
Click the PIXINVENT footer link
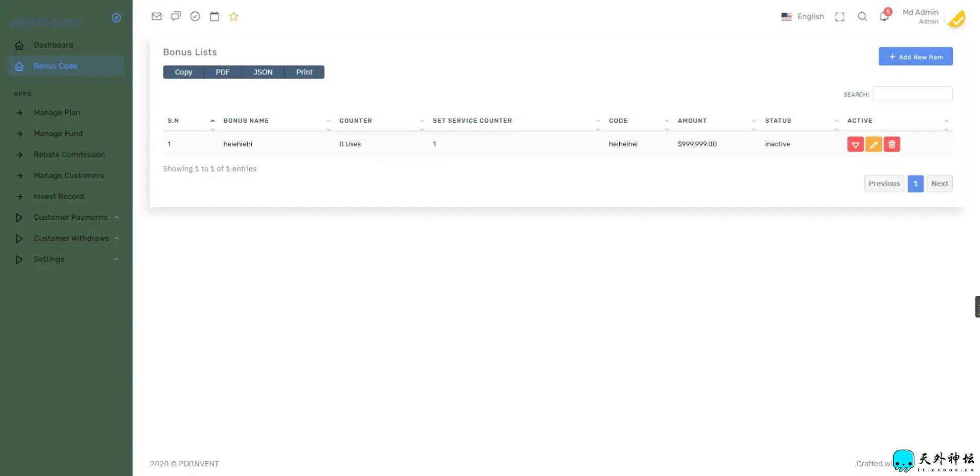198,464
